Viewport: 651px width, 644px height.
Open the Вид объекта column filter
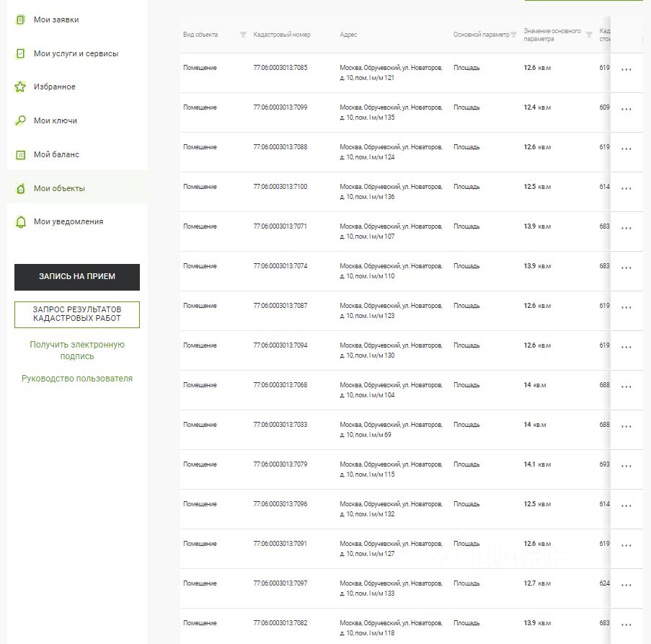point(243,35)
